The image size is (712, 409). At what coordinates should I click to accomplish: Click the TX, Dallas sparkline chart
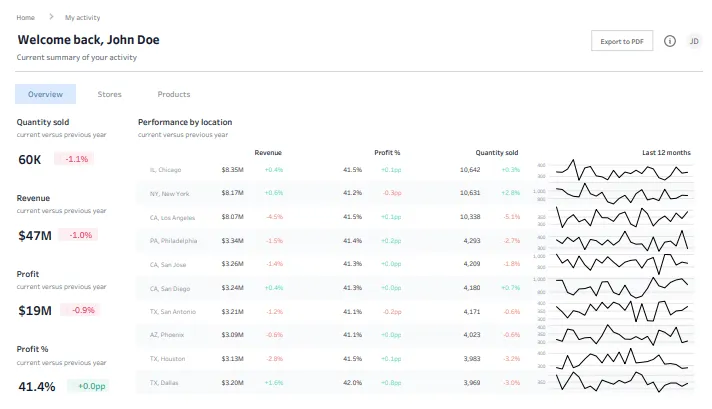pos(622,382)
